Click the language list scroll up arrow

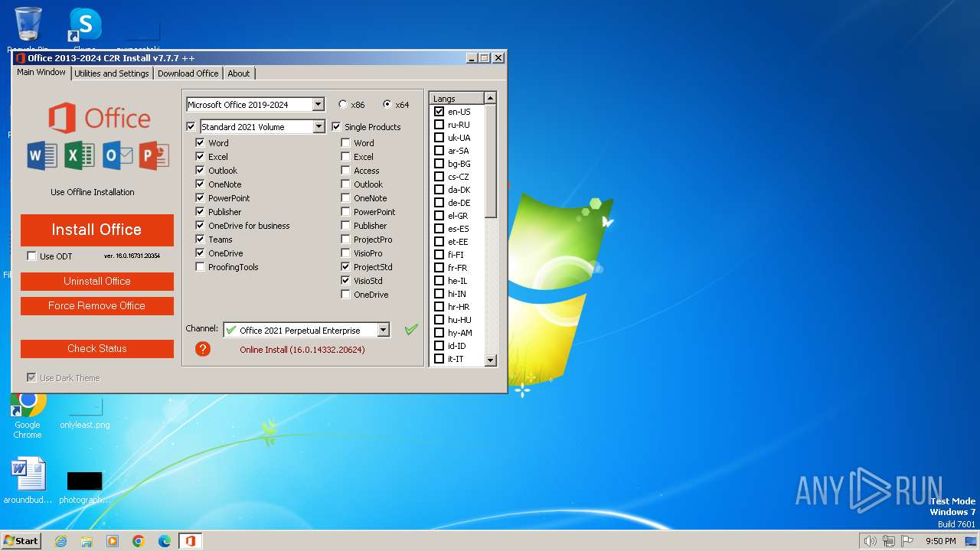(491, 98)
